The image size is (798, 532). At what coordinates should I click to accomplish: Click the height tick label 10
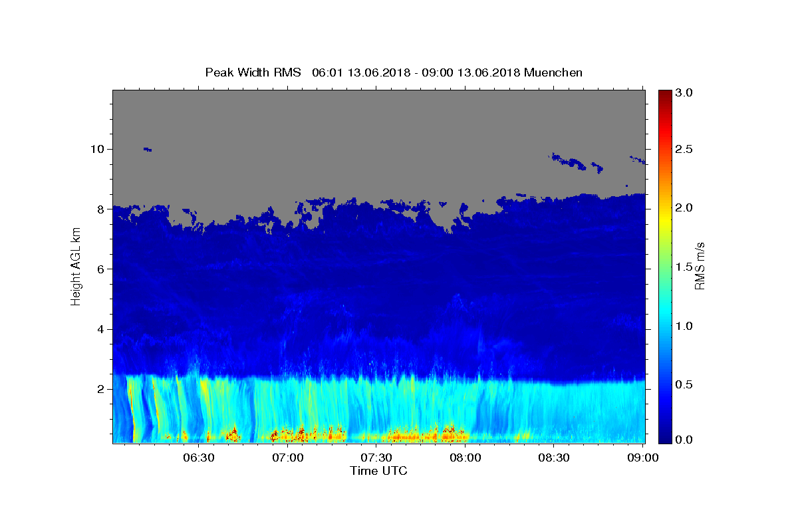coord(99,149)
